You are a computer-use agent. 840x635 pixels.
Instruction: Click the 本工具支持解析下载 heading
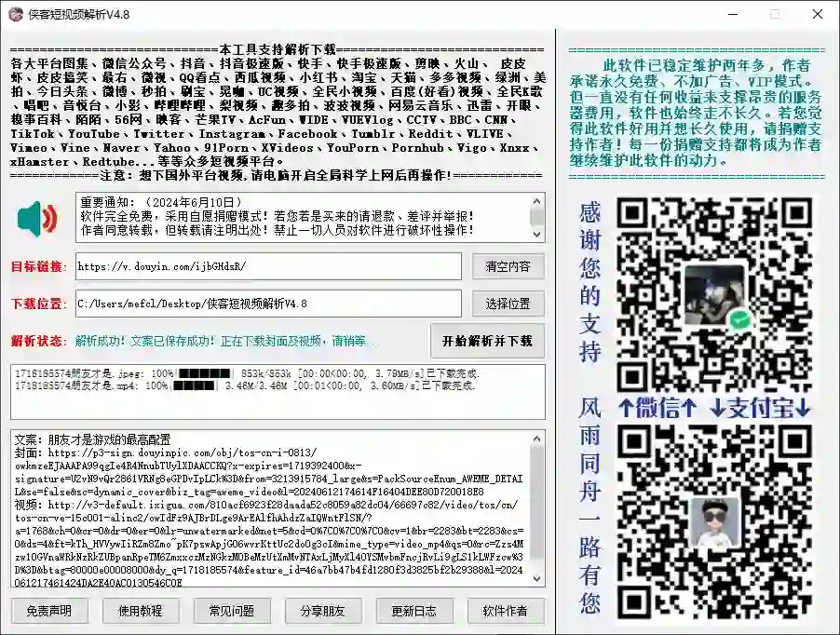click(278, 49)
